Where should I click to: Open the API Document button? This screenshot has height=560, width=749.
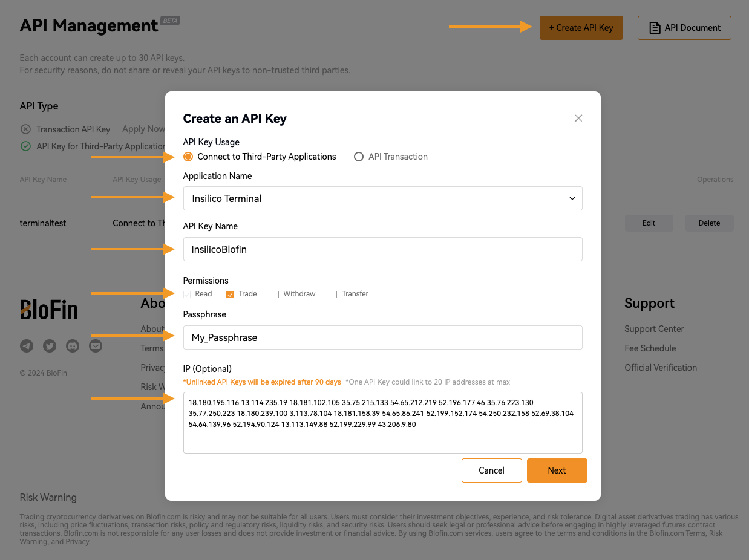(x=684, y=28)
